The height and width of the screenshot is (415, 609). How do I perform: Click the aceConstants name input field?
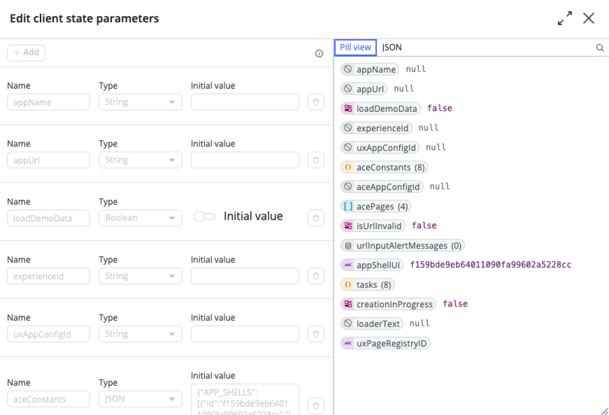tap(49, 399)
